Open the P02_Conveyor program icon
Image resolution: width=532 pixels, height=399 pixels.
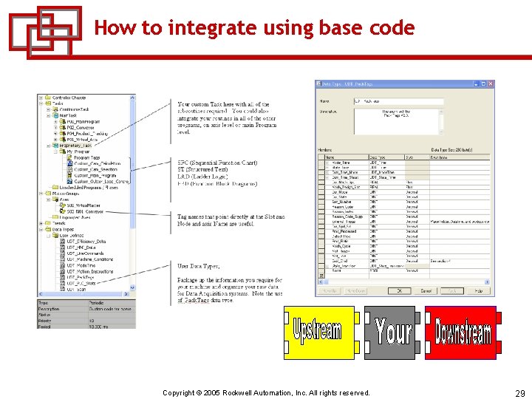click(x=62, y=128)
